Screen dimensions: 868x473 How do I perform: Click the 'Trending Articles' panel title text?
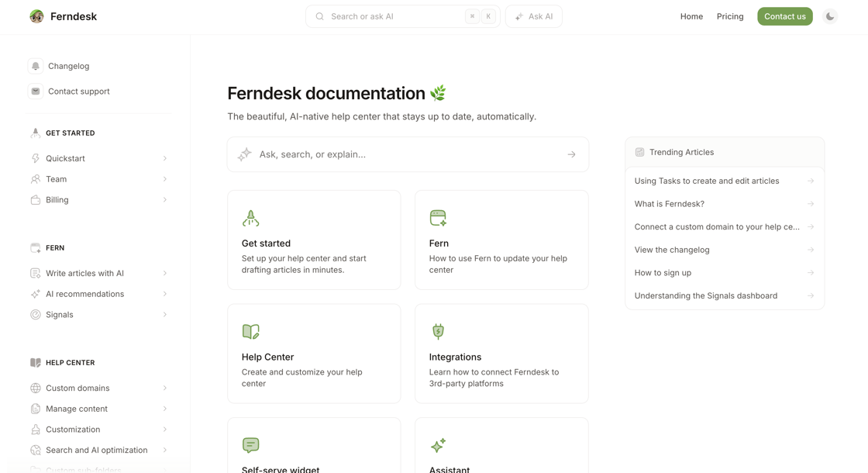[x=681, y=152]
